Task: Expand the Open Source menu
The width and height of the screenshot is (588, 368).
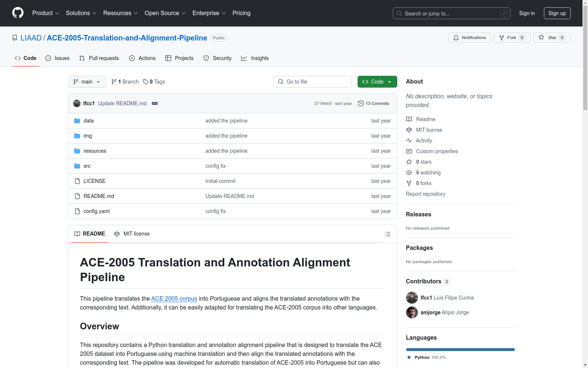Action: coord(165,13)
